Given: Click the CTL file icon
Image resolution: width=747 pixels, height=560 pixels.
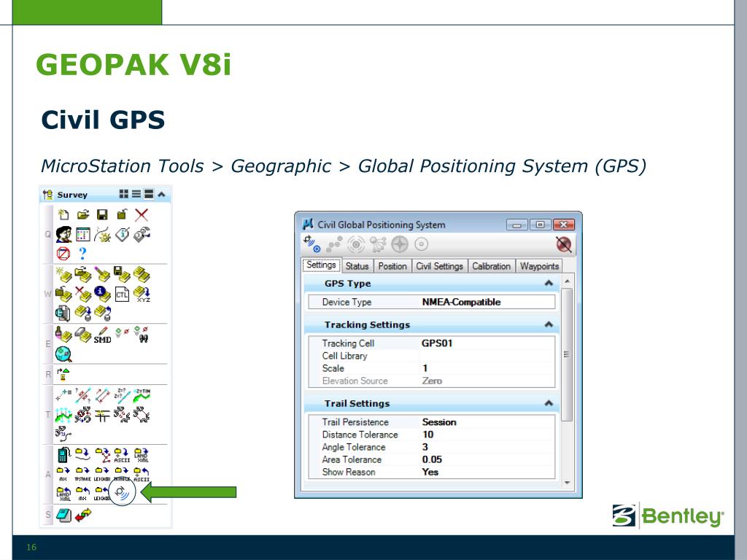Looking at the screenshot, I should 122,295.
